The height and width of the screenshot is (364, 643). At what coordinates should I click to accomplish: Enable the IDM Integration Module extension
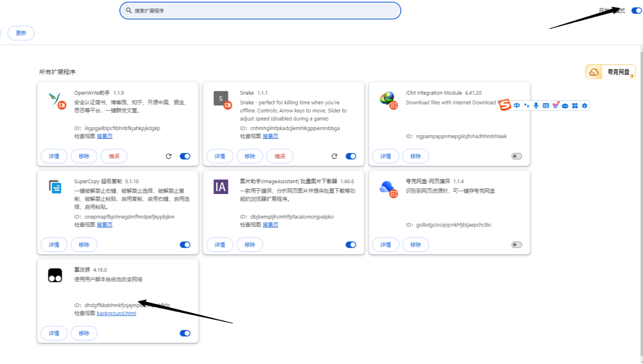517,156
